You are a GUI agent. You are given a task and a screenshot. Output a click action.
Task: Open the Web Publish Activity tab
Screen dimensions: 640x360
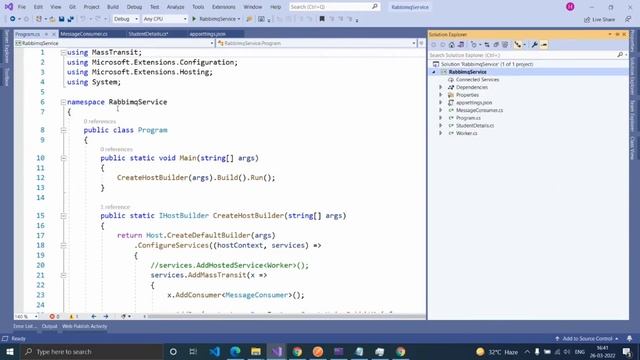click(84, 326)
